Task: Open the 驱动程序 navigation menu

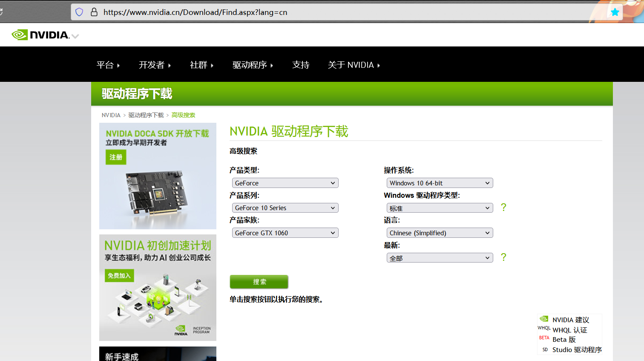Action: click(x=249, y=65)
